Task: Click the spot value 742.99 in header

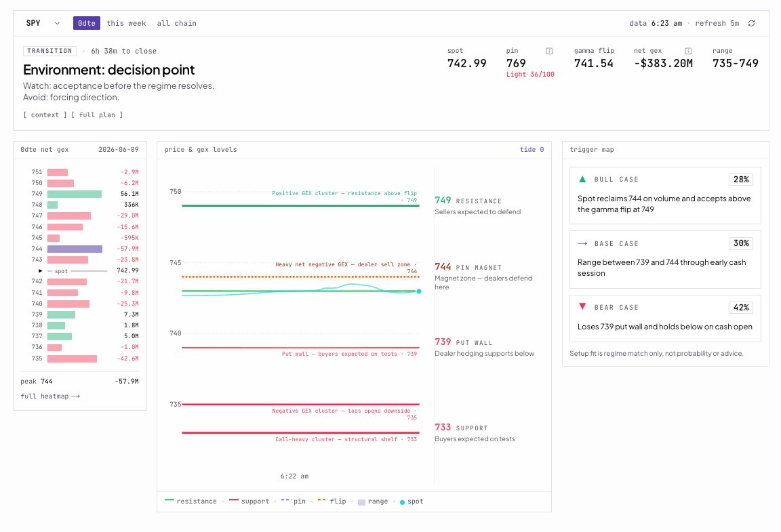Action: click(x=466, y=63)
